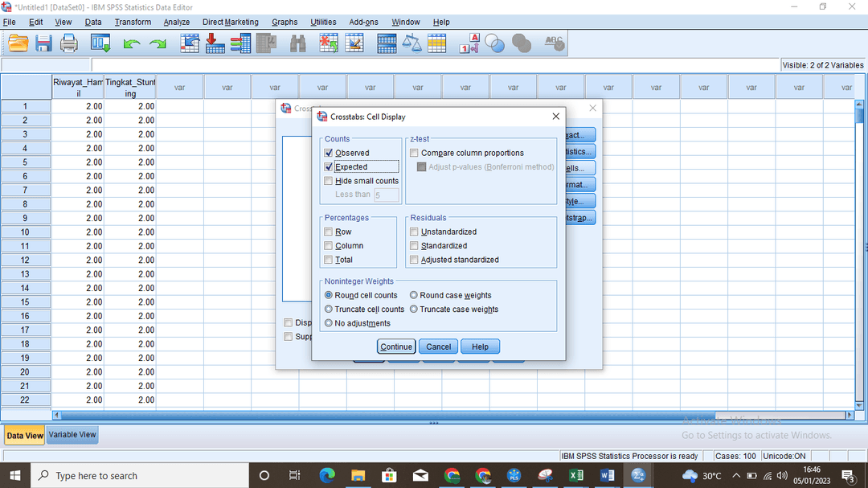This screenshot has height=488, width=868.
Task: Click the Open data document folder icon
Action: (18, 43)
